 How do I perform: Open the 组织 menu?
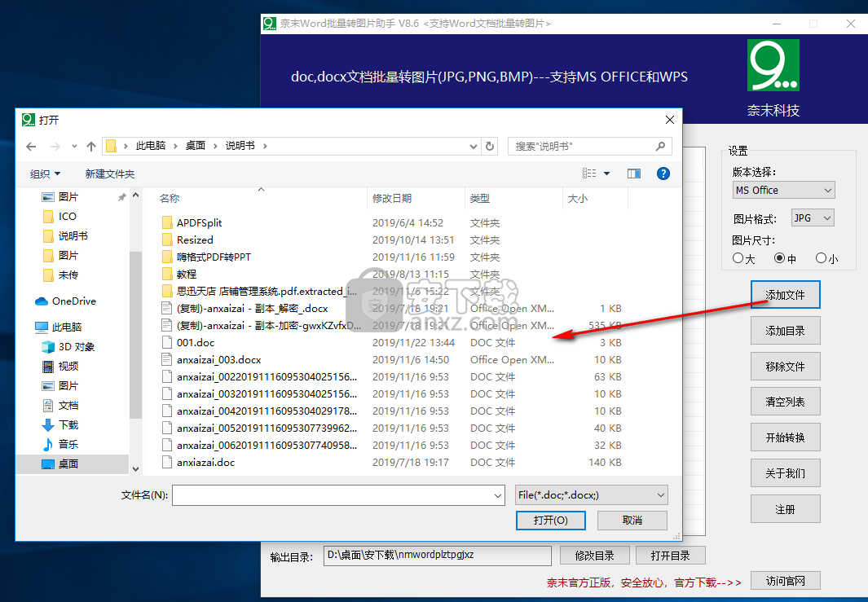pos(45,174)
